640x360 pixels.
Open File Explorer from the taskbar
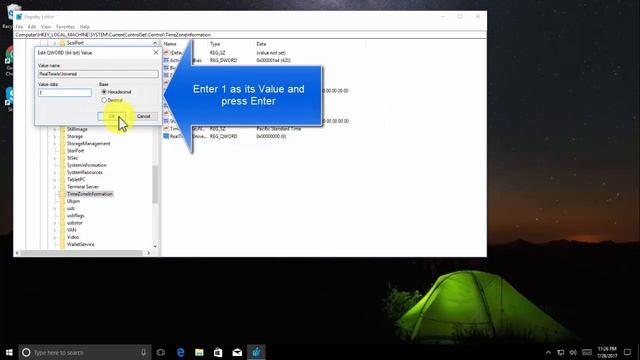pos(199,352)
